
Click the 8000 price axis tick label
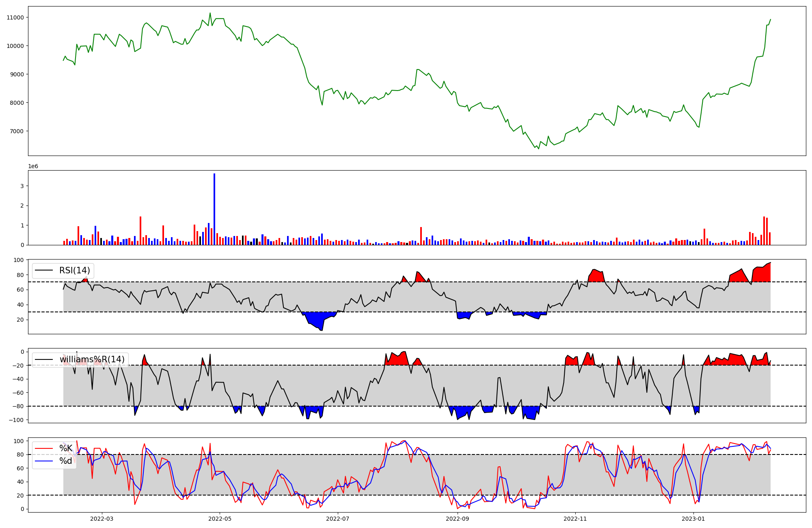(17, 103)
